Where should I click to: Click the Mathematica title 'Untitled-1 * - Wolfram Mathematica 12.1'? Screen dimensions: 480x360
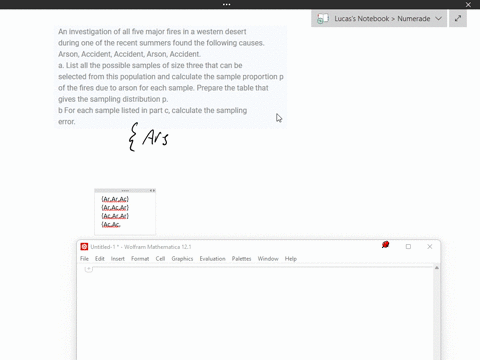(x=141, y=247)
